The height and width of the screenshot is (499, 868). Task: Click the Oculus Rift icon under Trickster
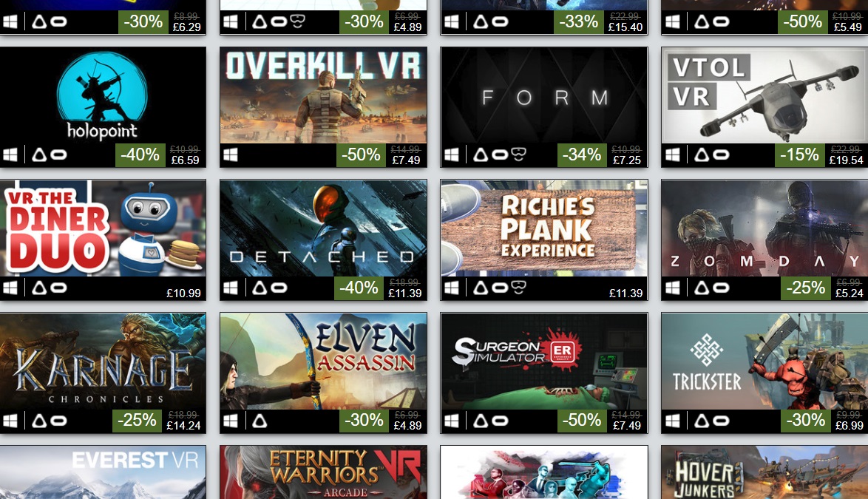720,421
